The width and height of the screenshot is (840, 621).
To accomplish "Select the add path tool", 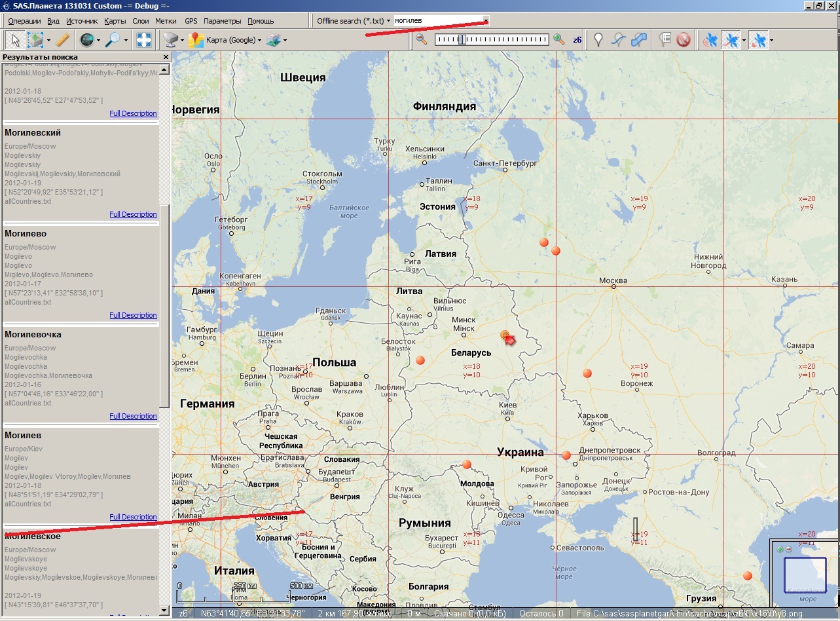I will tap(619, 40).
